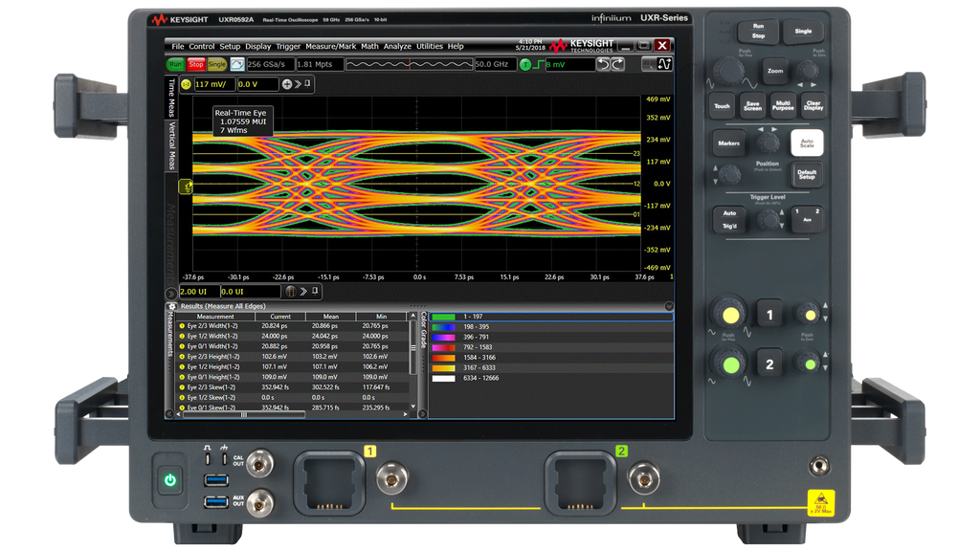Click the waveform icon at toolbar far right
Image resolution: width=980 pixels, height=551 pixels.
pyautogui.click(x=663, y=64)
